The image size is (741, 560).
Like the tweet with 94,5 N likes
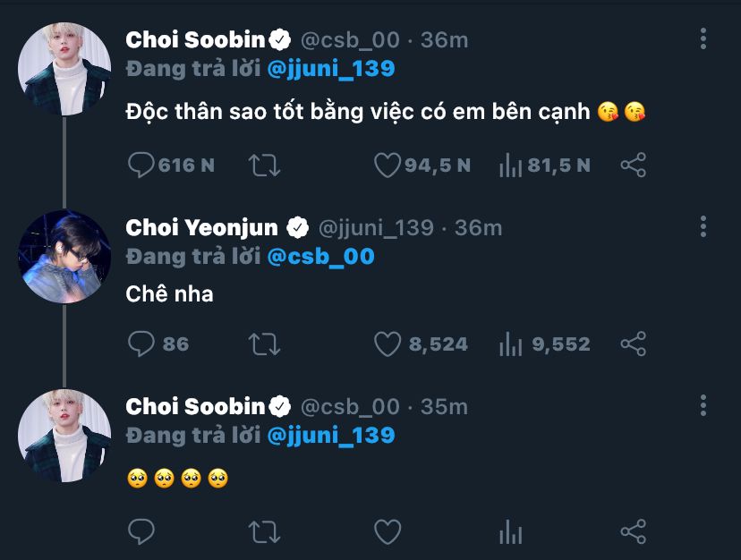point(387,165)
